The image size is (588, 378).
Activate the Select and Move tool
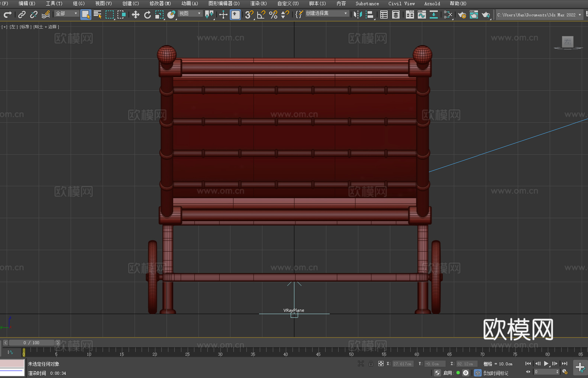[136, 14]
